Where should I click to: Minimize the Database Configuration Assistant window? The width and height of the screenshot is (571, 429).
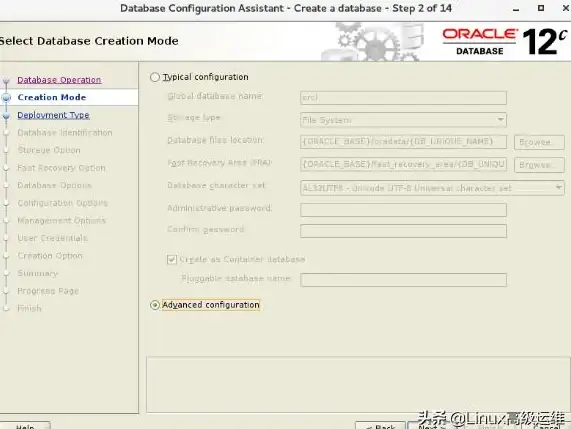point(516,9)
